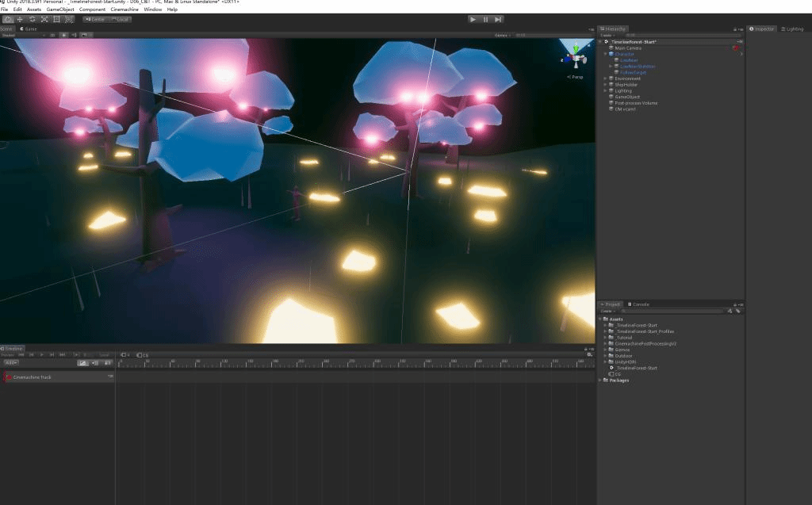Select the Cinemachine Track in Timeline
Image resolution: width=812 pixels, height=505 pixels.
click(x=33, y=377)
